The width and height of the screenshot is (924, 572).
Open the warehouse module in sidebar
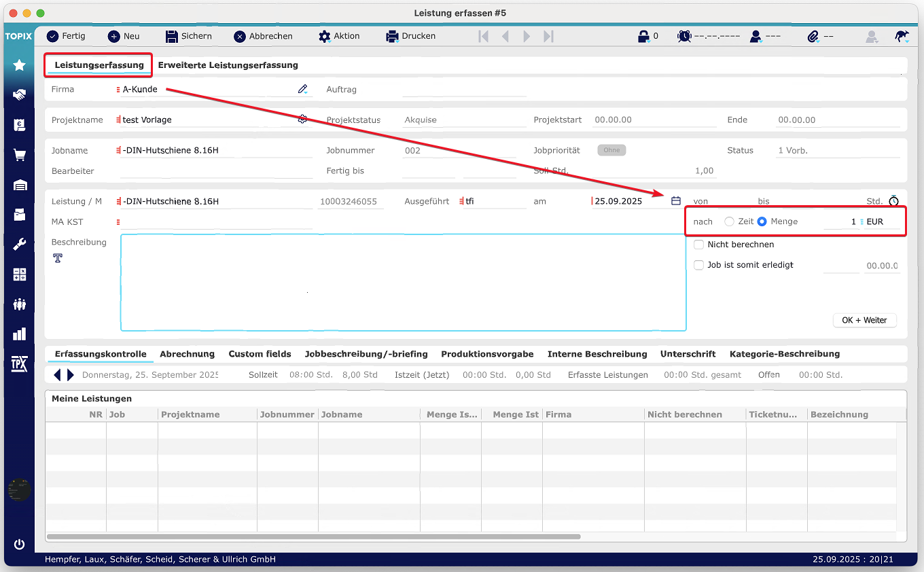19,185
